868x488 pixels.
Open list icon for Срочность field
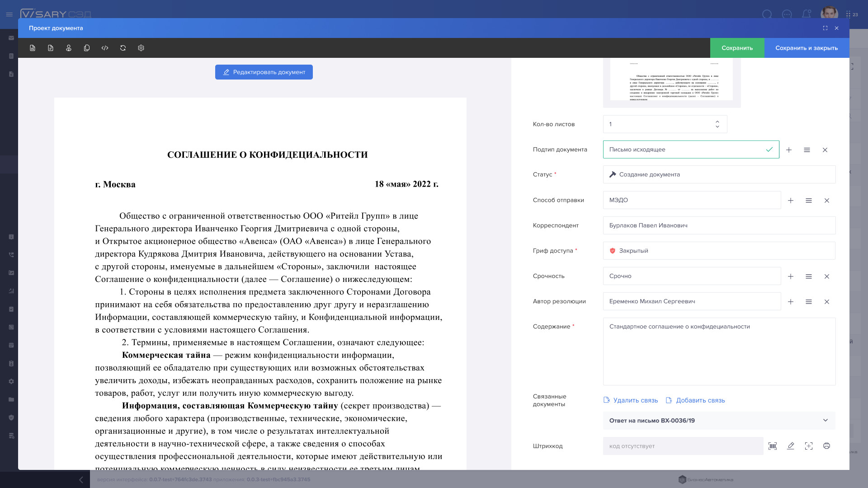tap(809, 277)
